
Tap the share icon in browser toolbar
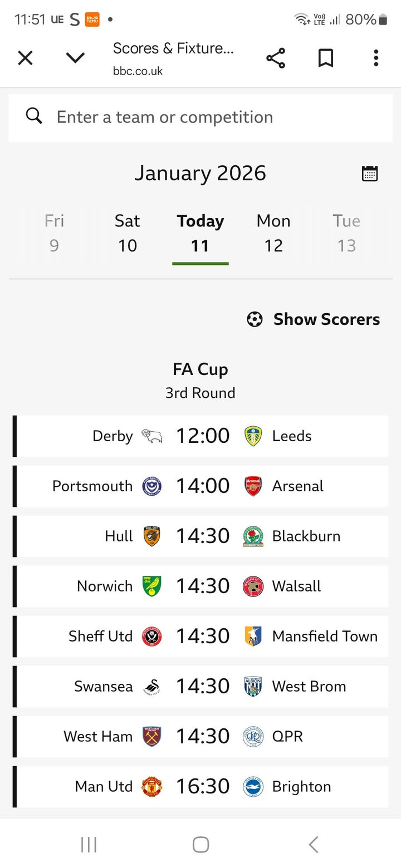pos(275,58)
